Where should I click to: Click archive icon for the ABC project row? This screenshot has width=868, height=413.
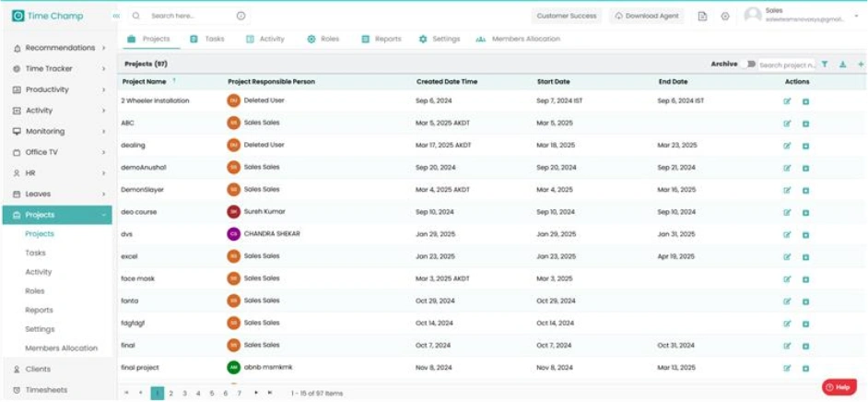tap(805, 124)
